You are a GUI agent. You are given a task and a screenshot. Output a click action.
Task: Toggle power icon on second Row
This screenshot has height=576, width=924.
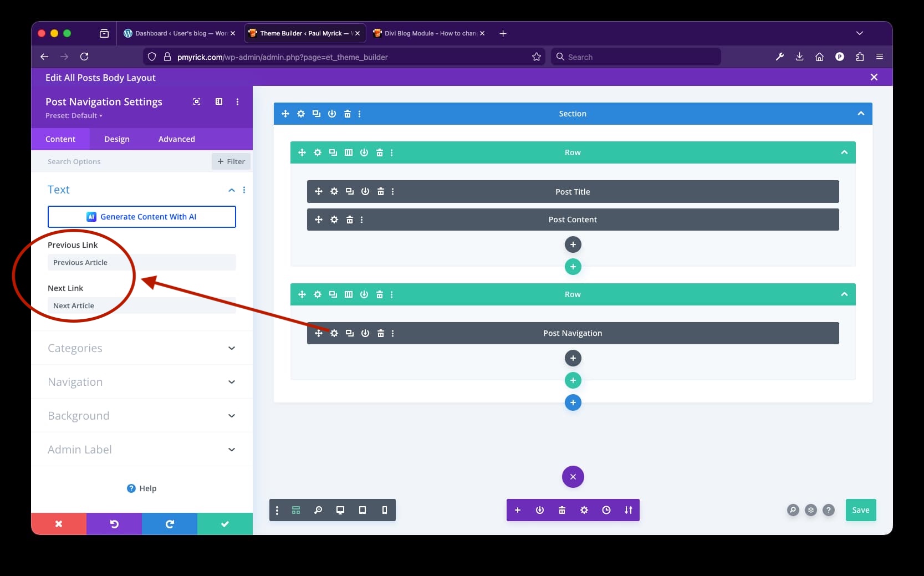(364, 294)
